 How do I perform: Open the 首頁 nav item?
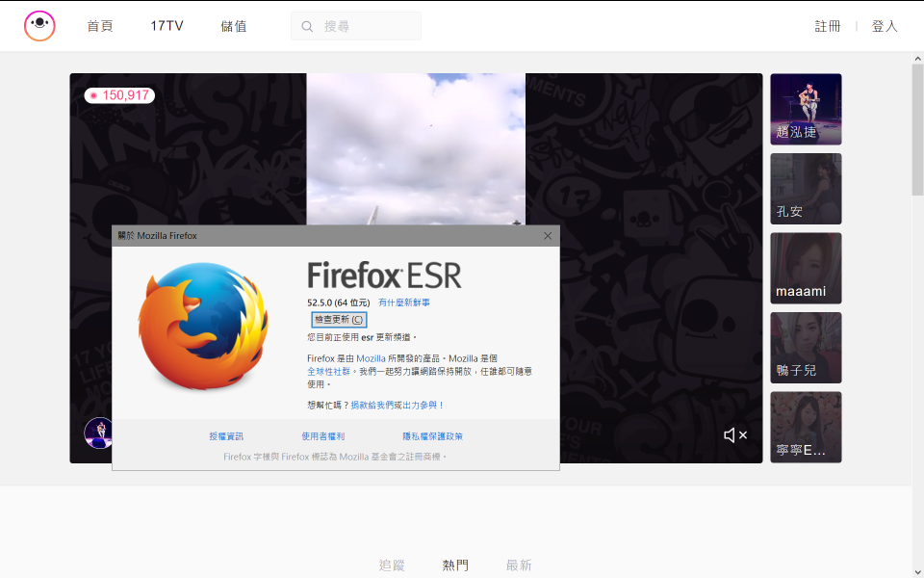point(99,26)
